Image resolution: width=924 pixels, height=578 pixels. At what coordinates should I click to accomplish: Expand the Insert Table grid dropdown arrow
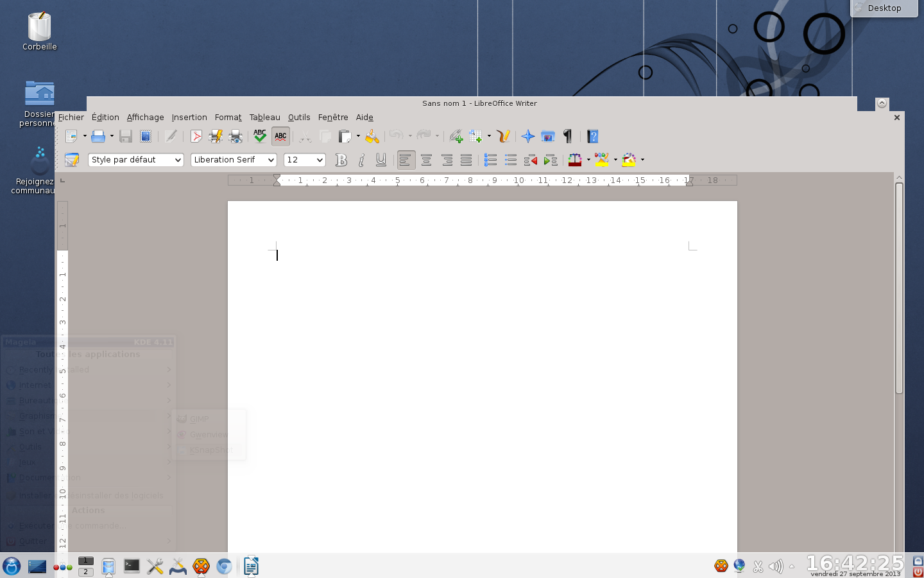489,136
